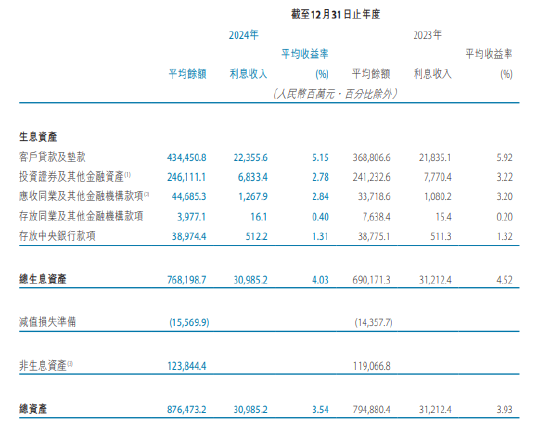
Task: Click the 生息資產 section heading
Action: (38, 136)
